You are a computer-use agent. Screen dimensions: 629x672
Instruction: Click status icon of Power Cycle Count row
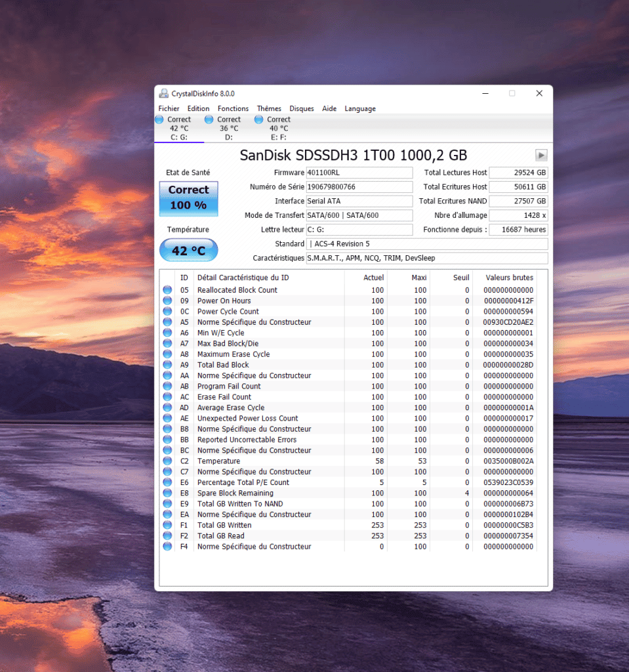(x=167, y=311)
